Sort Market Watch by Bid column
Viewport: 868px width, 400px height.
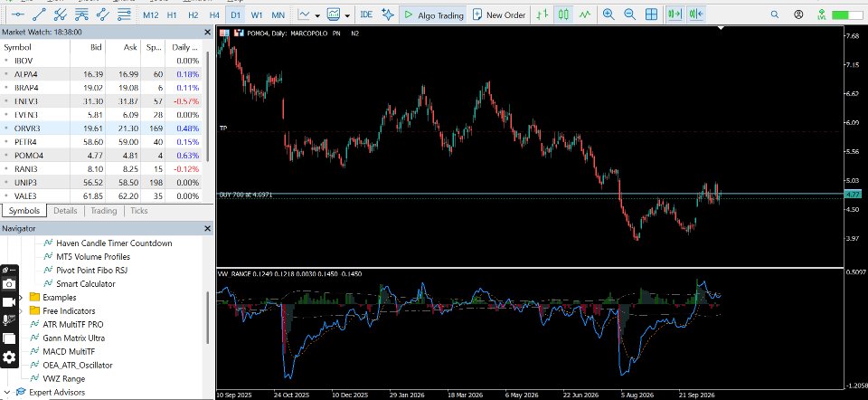coord(88,47)
